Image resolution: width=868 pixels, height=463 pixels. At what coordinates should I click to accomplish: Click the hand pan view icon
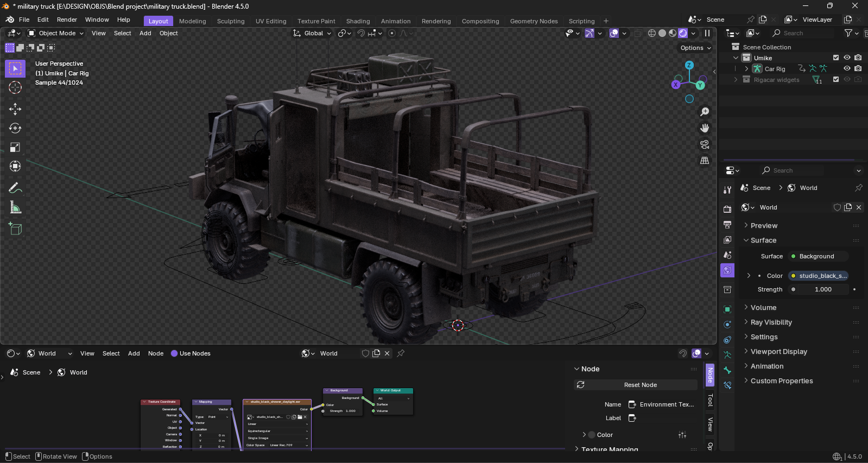click(x=705, y=128)
